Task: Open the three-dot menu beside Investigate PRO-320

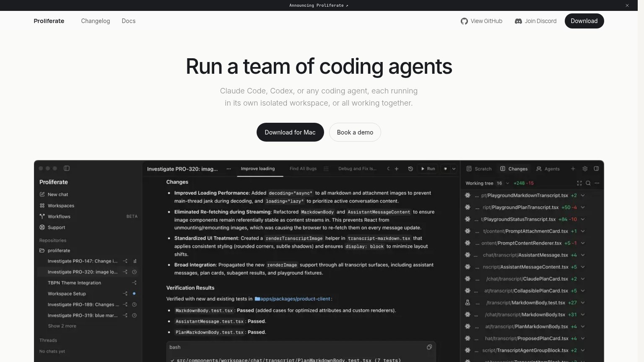Action: click(229, 169)
